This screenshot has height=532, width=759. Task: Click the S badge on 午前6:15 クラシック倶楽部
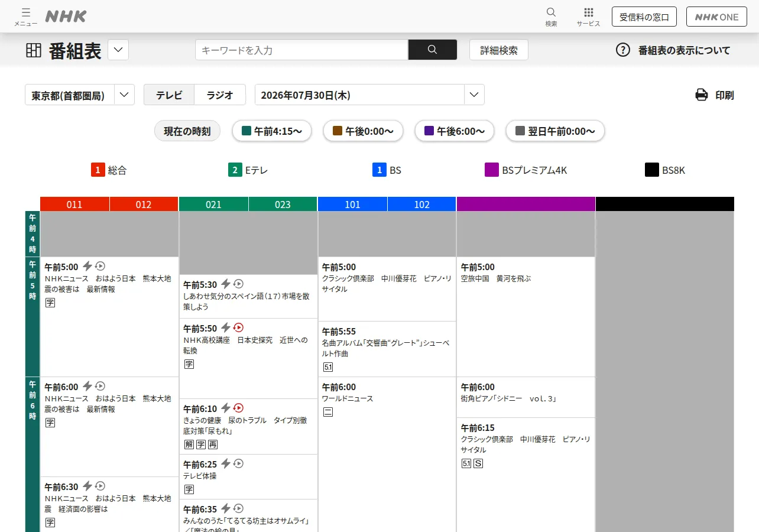point(478,463)
